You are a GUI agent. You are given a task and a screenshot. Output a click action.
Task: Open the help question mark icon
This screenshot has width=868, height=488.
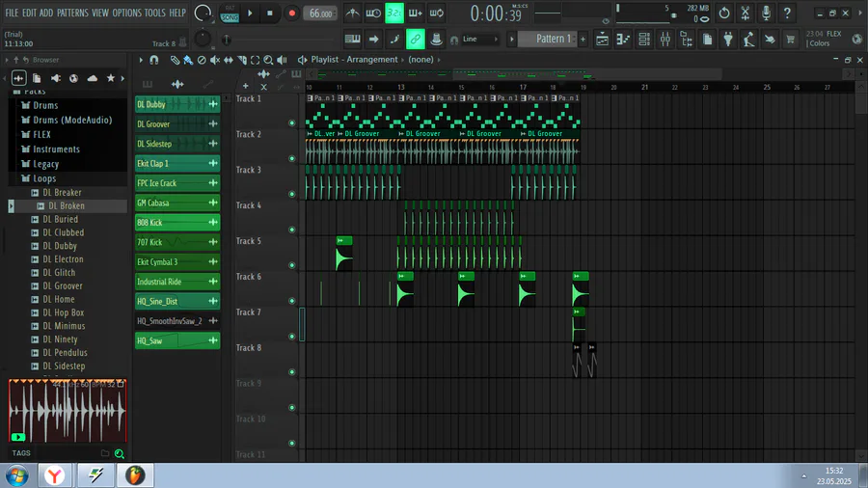[787, 13]
